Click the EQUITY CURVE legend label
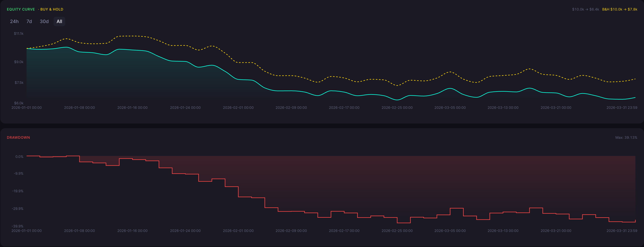 [x=21, y=9]
